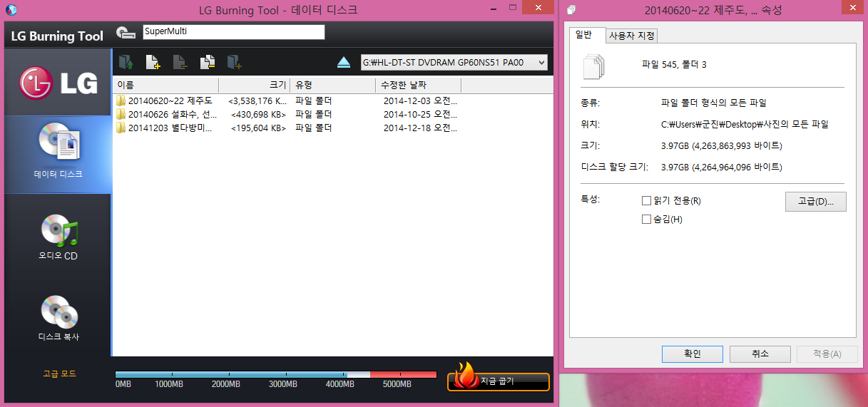Viewport: 868px width, 407px height.
Task: Close the properties dialog window
Action: click(852, 8)
